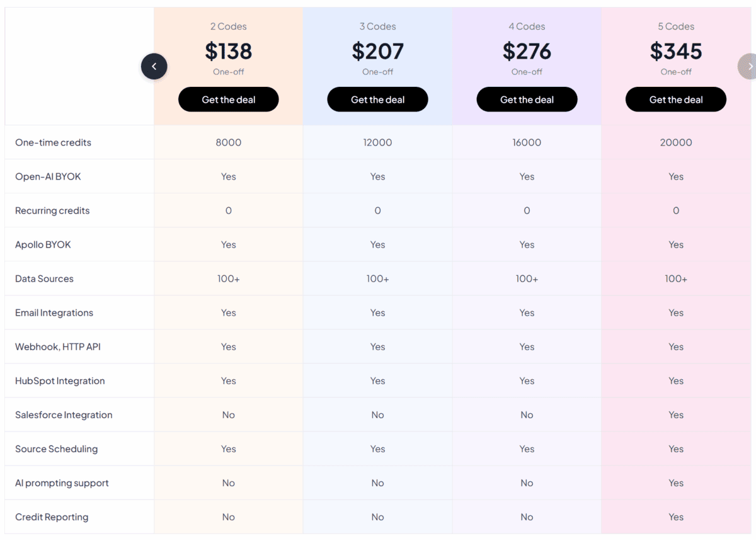Click the previous plans left arrow
The image size is (756, 543).
pos(154,66)
